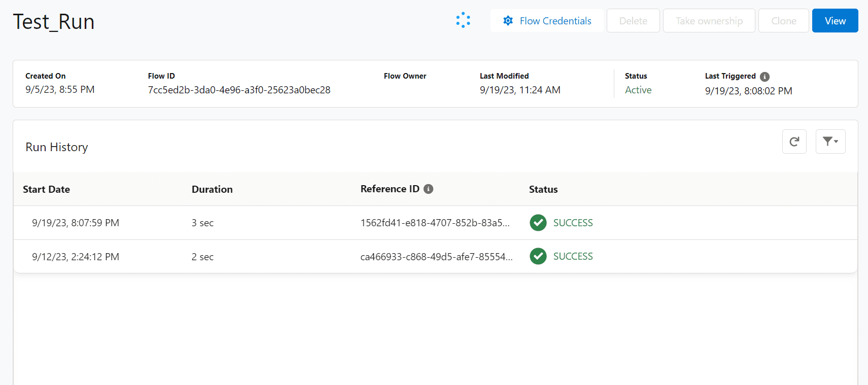
Task: Click the Start Date column header
Action: coord(46,189)
